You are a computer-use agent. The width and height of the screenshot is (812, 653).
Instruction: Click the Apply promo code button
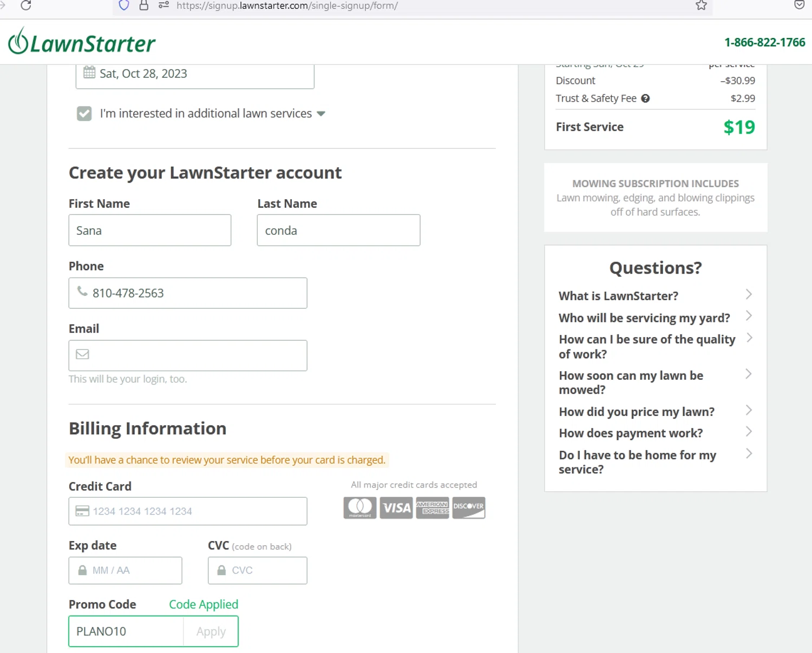point(211,631)
